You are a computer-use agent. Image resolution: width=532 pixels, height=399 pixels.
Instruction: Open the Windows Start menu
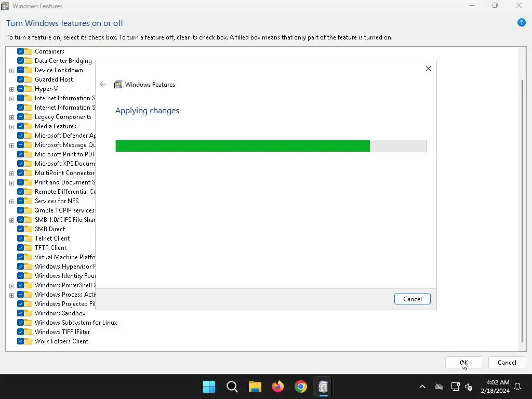click(x=209, y=387)
